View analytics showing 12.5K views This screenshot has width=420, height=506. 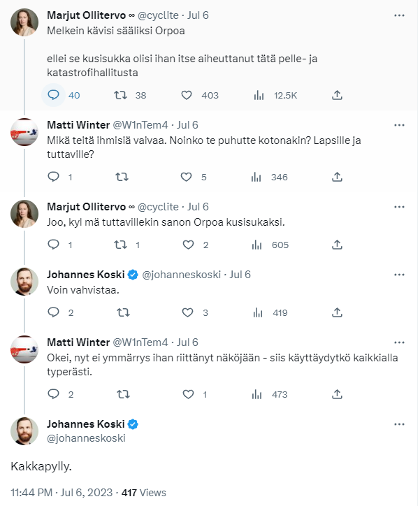259,95
